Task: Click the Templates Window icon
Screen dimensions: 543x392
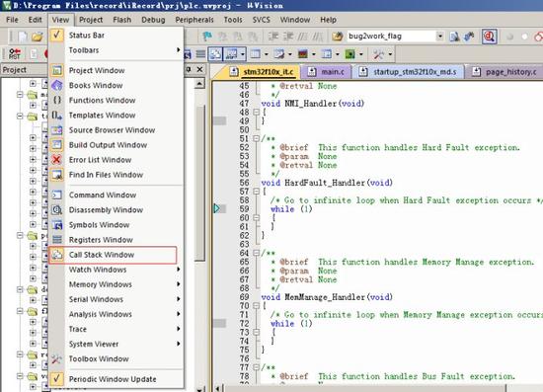Action: [x=57, y=115]
